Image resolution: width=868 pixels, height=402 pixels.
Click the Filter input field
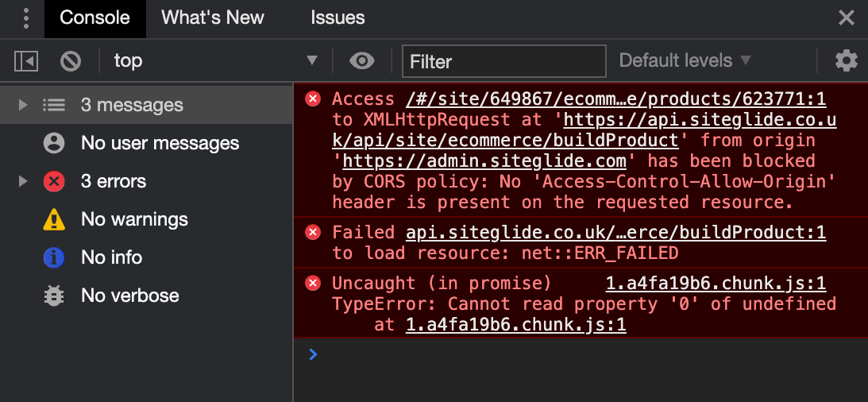(x=503, y=61)
